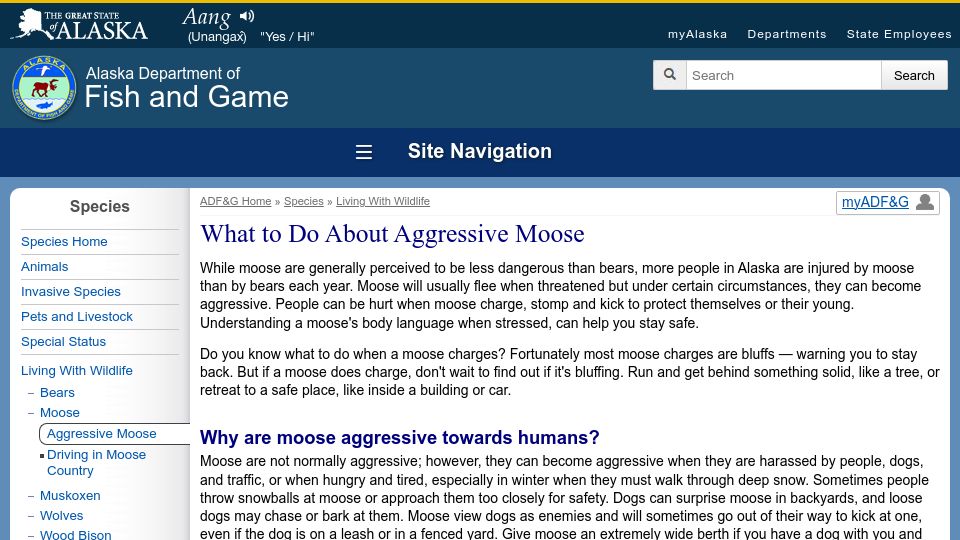Viewport: 960px width, 540px height.
Task: Open Moose sidebar item
Action: click(60, 413)
